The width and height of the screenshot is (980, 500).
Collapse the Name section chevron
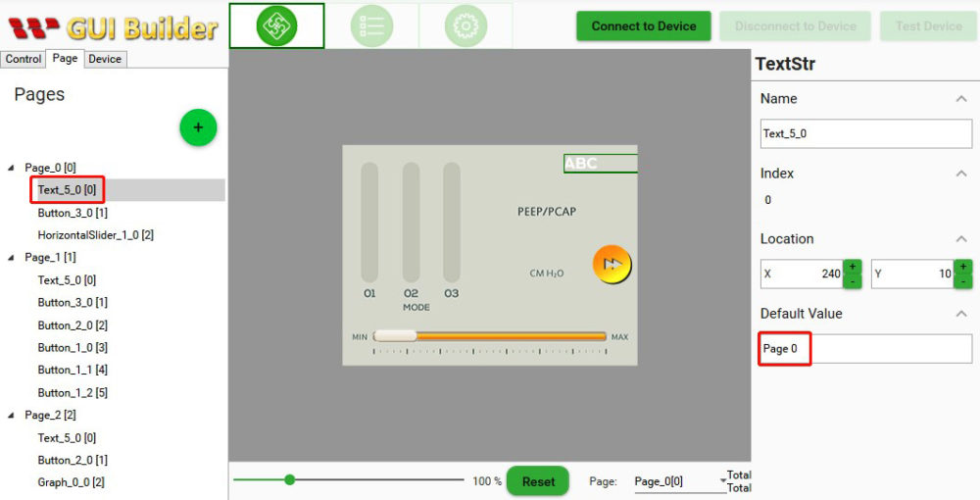coord(961,99)
